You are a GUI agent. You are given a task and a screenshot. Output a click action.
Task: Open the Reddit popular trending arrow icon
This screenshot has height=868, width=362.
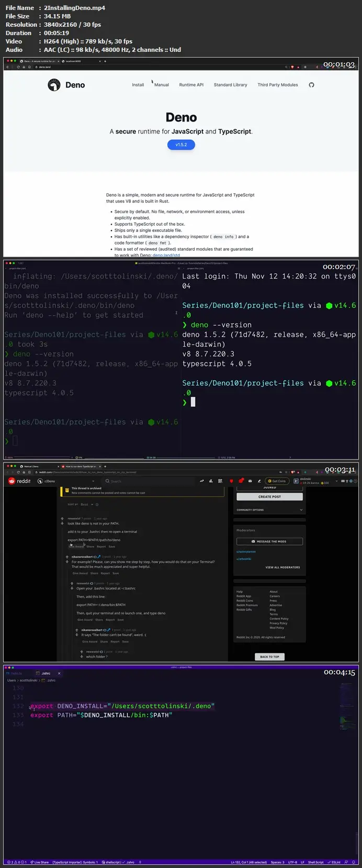(x=201, y=481)
